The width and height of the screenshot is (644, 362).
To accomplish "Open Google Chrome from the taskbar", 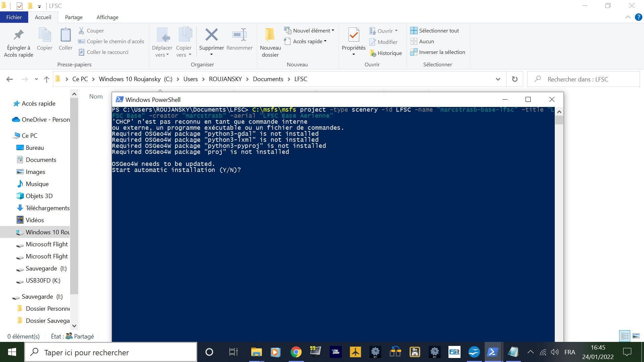I will 296,352.
